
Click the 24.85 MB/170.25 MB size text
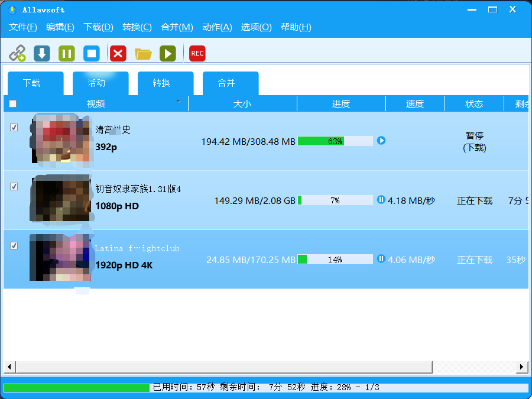pos(251,260)
